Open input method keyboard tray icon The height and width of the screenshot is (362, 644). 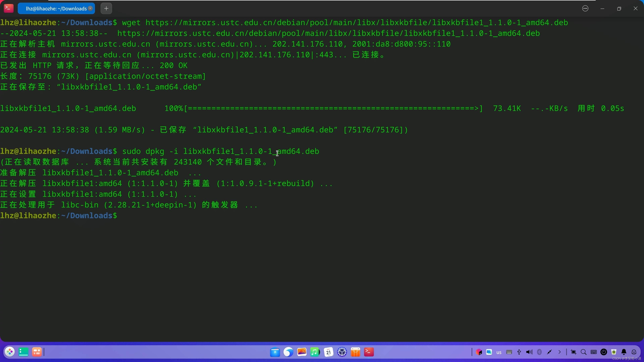[509, 352]
